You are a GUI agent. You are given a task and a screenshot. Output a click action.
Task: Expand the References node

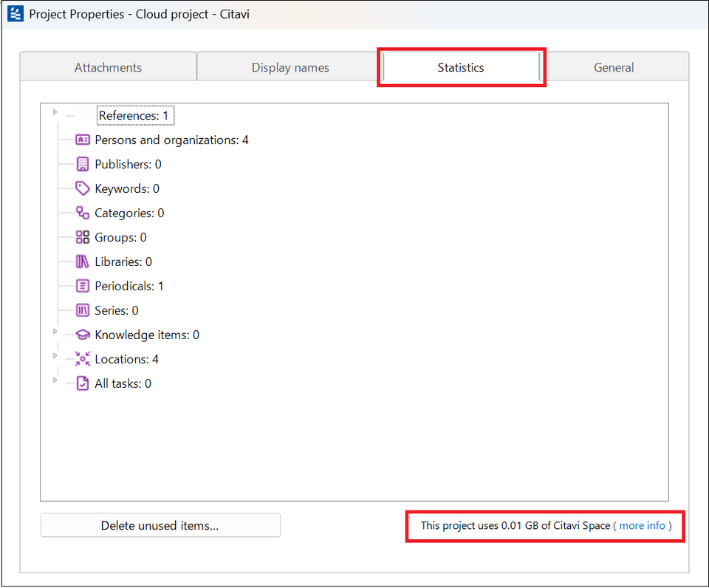[x=55, y=112]
